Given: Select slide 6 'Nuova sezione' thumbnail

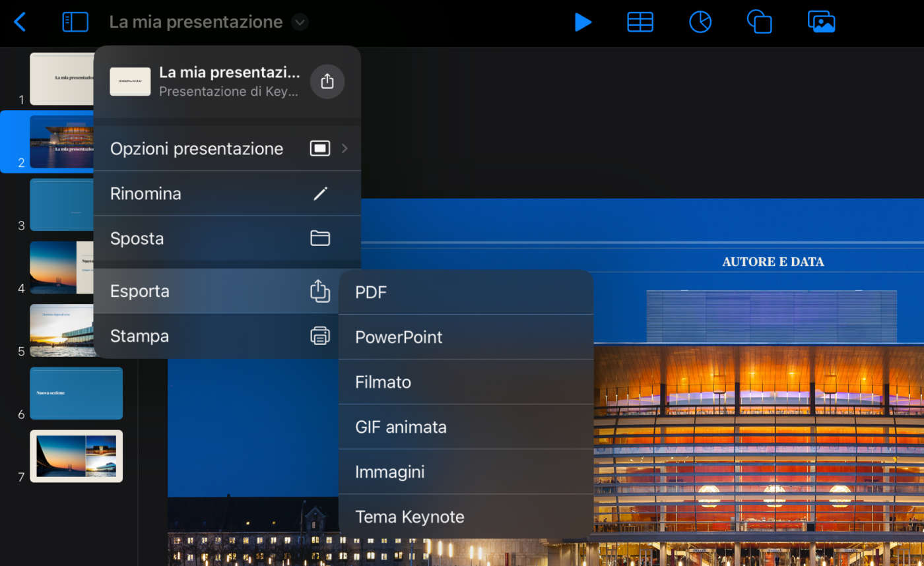Looking at the screenshot, I should pyautogui.click(x=77, y=393).
